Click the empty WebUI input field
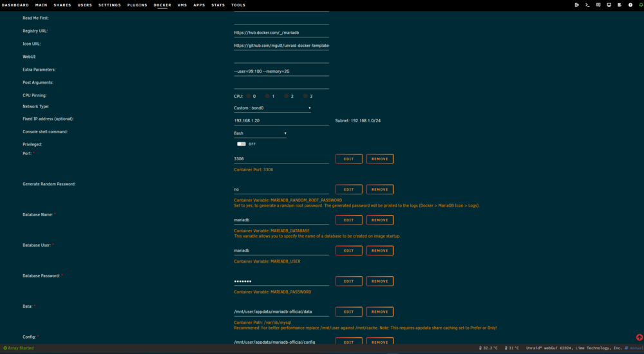Image resolution: width=644 pixels, height=354 pixels. click(281, 59)
